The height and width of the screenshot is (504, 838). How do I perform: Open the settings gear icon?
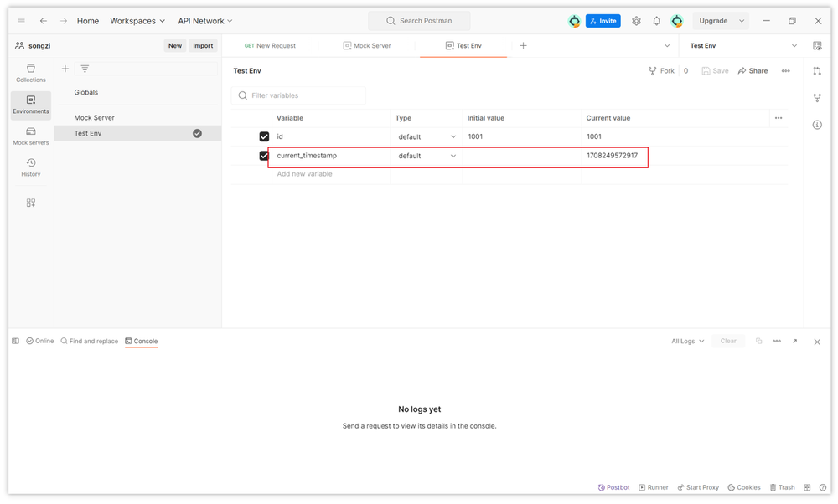636,21
